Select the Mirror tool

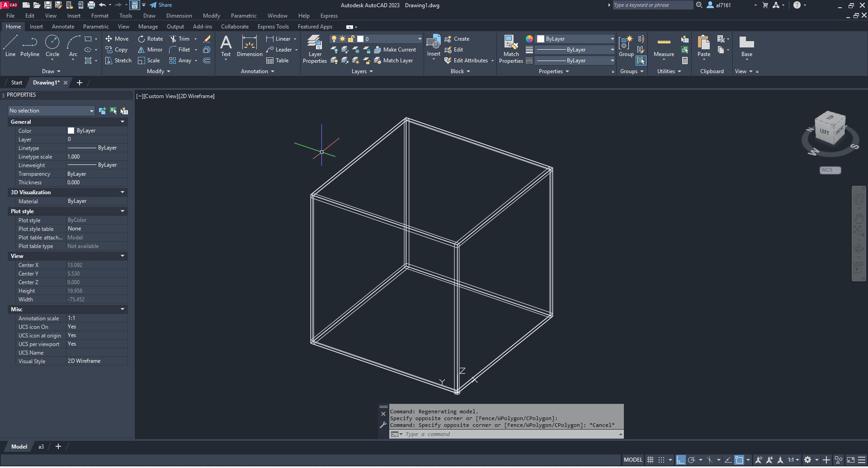click(x=150, y=50)
